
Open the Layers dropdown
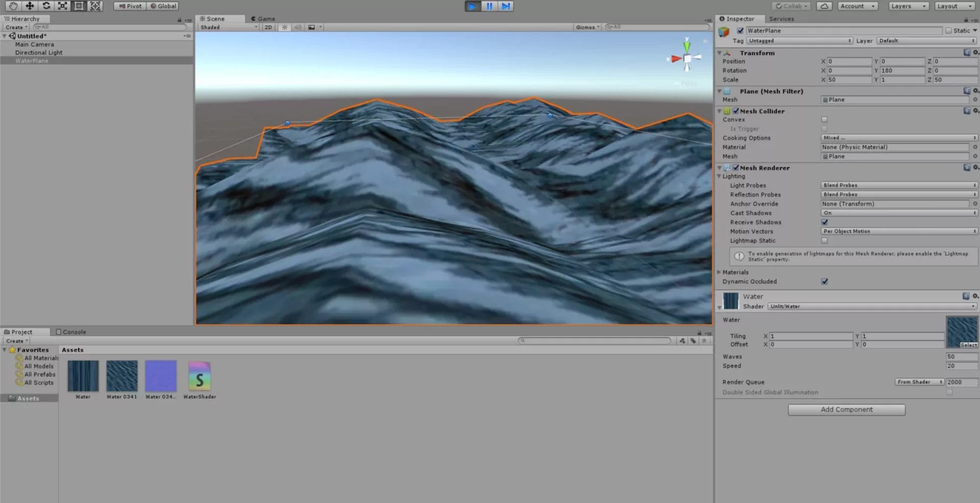coord(909,6)
